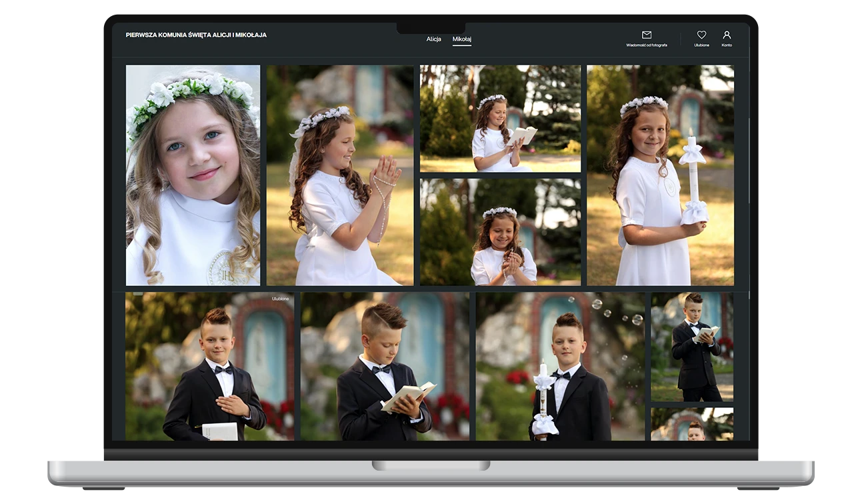
Task: Open favorites via the heart icon
Action: coord(701,35)
